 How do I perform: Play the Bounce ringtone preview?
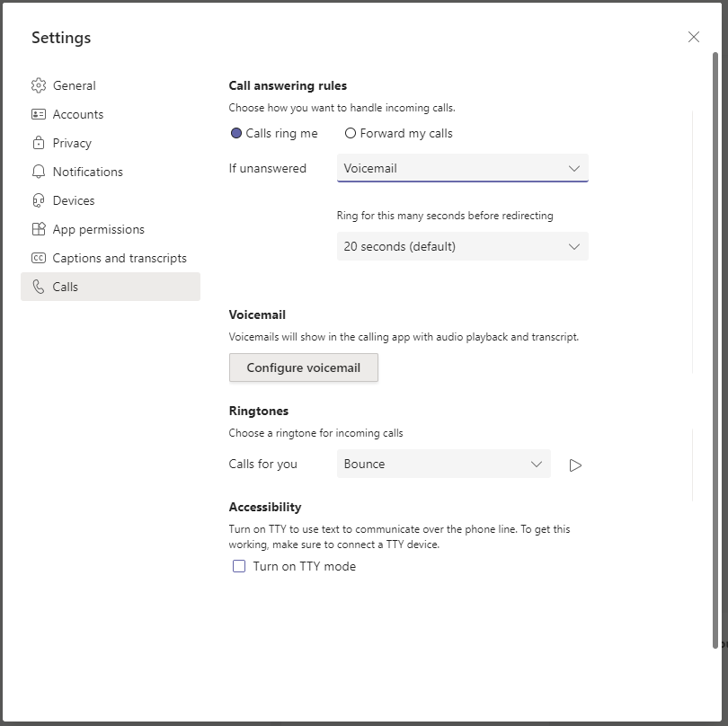tap(575, 465)
